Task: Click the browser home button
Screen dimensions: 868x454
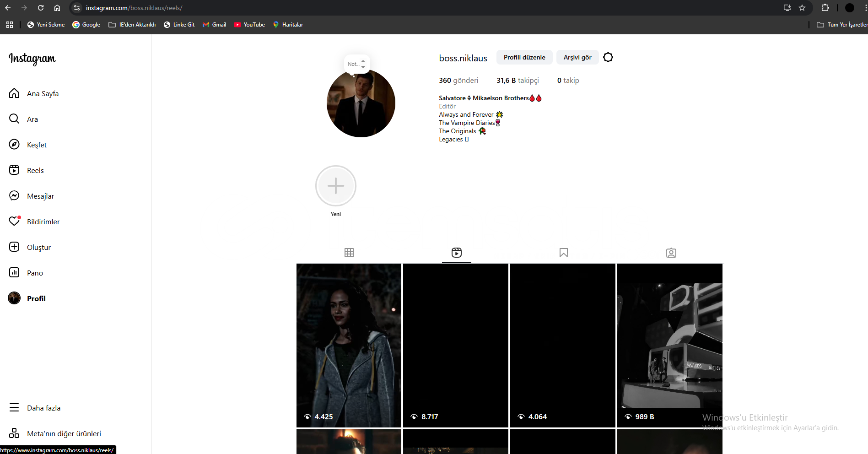Action: 57,8
